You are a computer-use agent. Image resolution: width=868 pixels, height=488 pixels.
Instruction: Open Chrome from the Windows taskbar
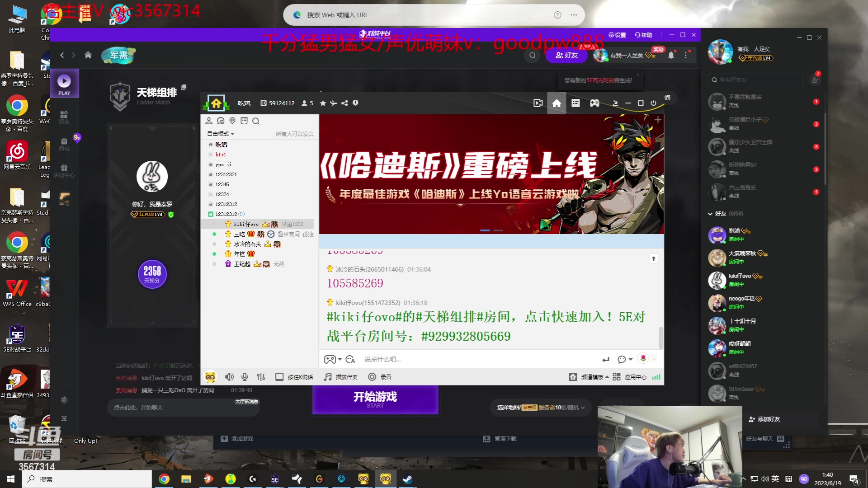164,479
